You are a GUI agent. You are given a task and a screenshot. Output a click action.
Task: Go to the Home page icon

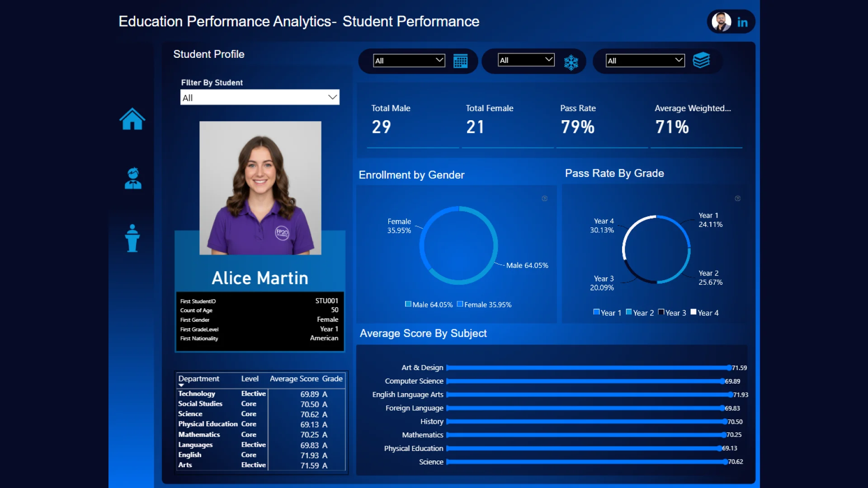click(x=132, y=119)
